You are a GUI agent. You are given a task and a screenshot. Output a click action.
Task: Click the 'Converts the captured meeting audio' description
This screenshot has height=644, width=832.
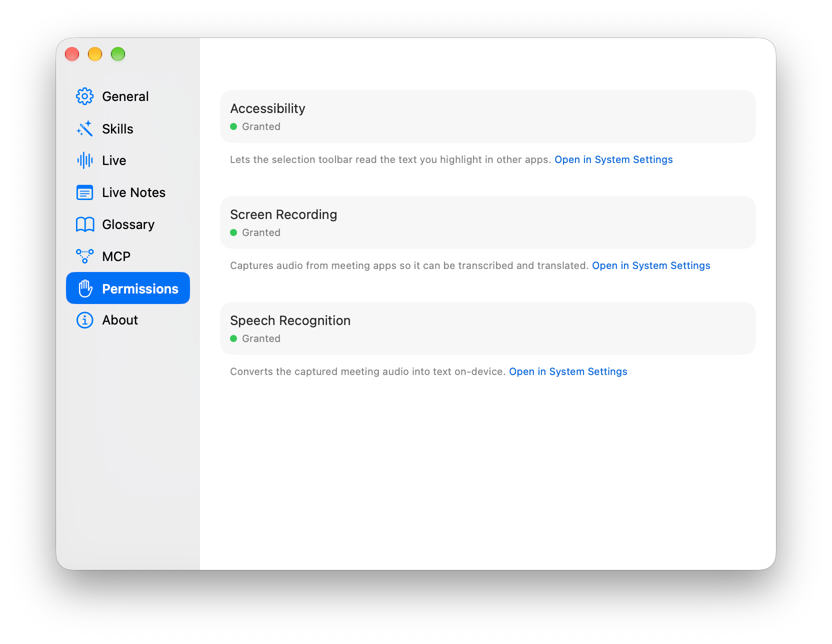368,371
